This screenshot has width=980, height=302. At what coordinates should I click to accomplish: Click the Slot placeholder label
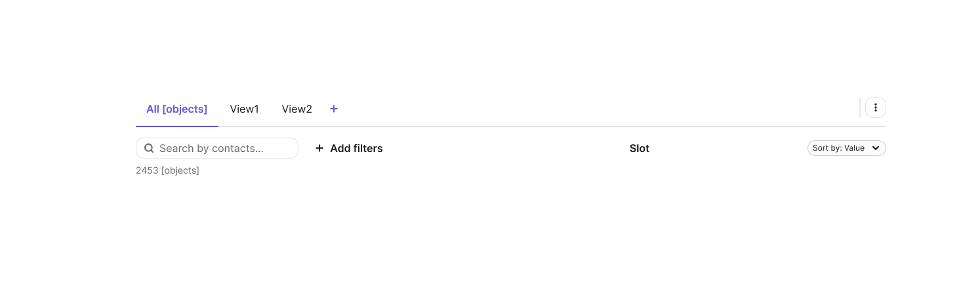pos(640,148)
